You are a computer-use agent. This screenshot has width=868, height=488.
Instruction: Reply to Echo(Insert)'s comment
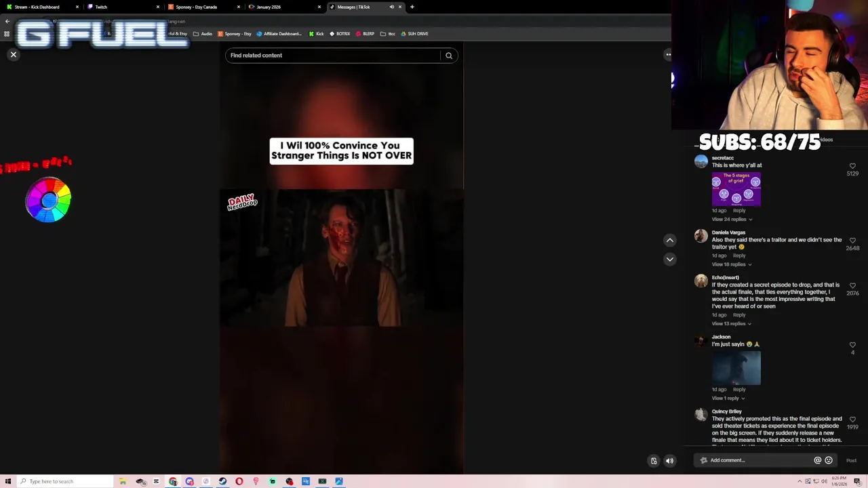pyautogui.click(x=739, y=315)
